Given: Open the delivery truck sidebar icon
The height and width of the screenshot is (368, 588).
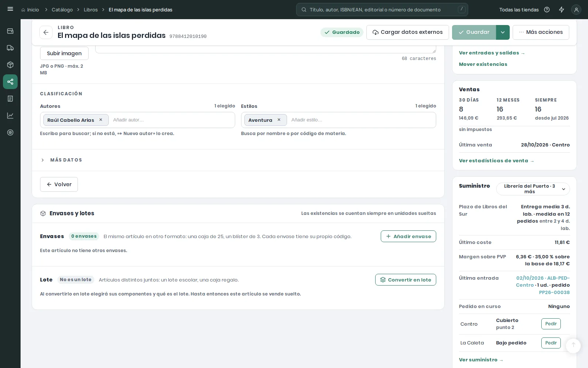Looking at the screenshot, I should click(x=10, y=48).
